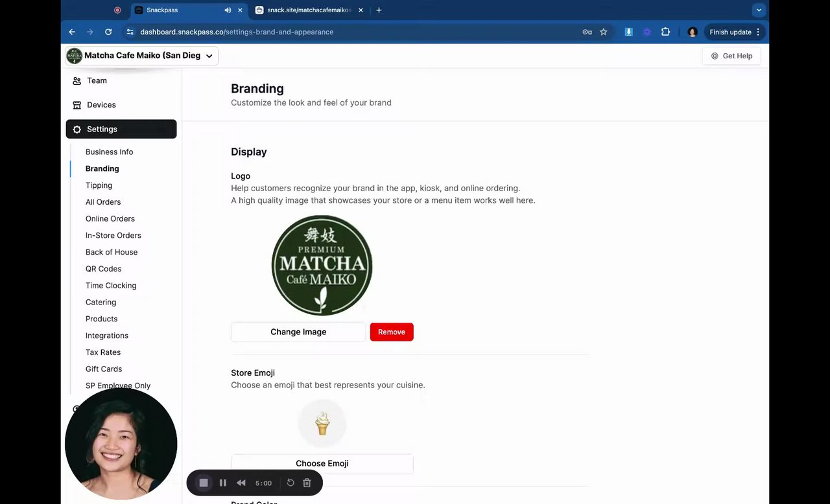
Task: Click Choose Emoji button
Action: coord(322,463)
